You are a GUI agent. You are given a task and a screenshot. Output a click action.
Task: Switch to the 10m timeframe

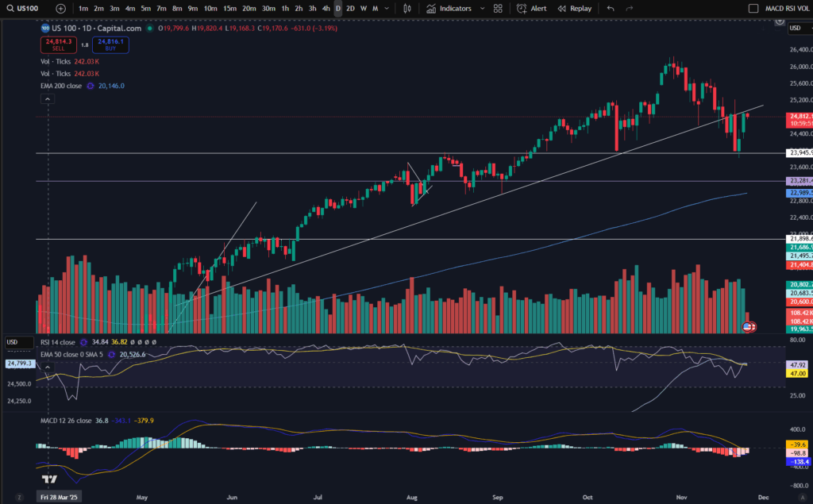(210, 8)
